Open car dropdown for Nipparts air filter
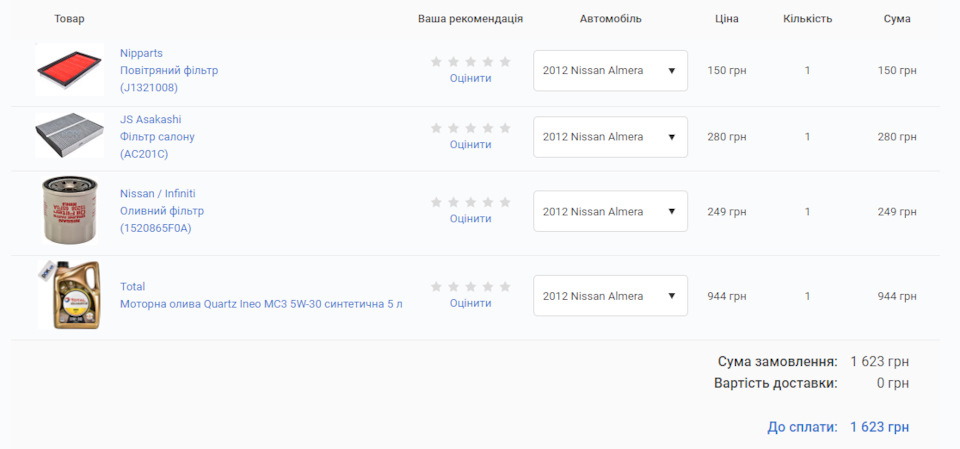This screenshot has width=960, height=449. (610, 70)
